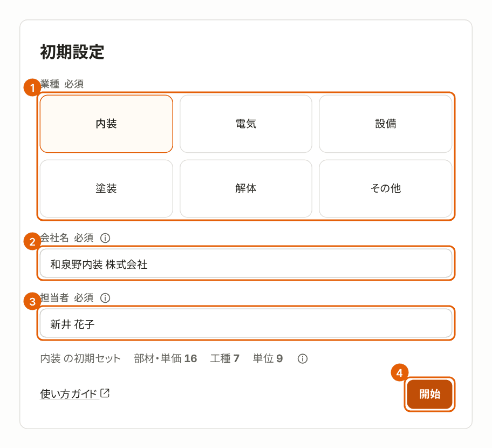Open info icon beside 初期セット summary
This screenshot has height=448, width=492.
point(303,358)
